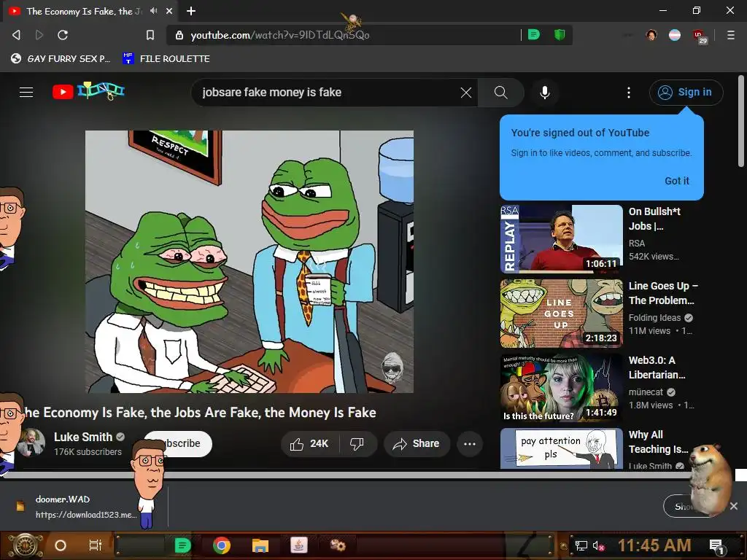Open 'Why All Teaching Is...' video thumbnail

coord(561,448)
